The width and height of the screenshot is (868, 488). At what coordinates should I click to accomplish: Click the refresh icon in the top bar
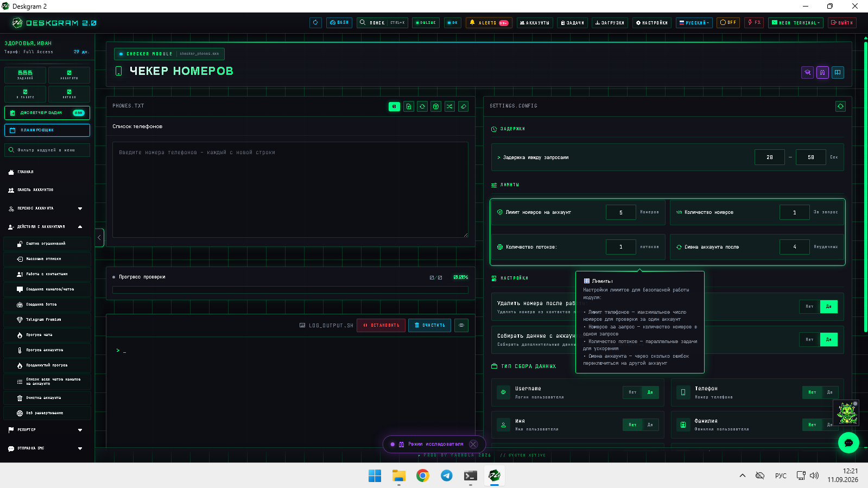tap(315, 23)
